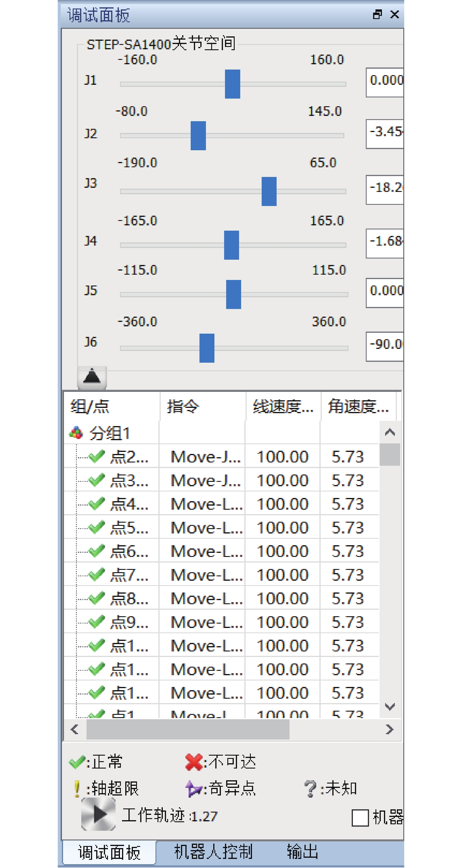Close the 调试面板 panel
Screen dimensions: 462x868
click(x=394, y=14)
